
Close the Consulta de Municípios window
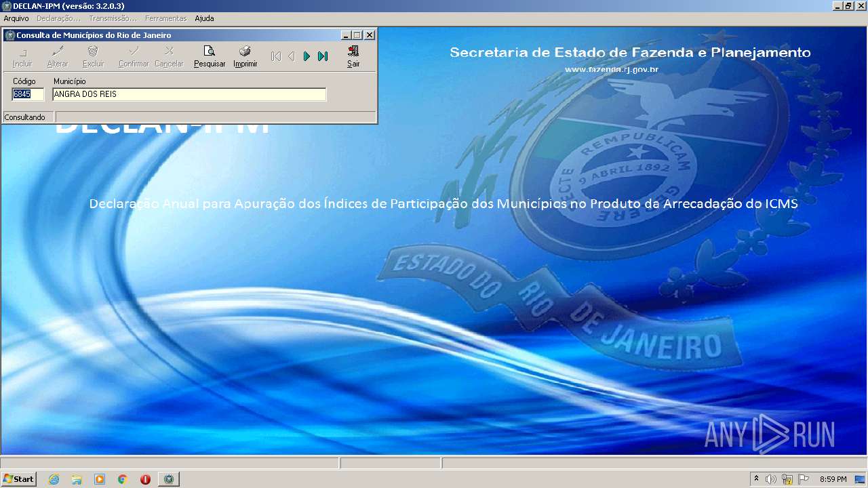370,35
